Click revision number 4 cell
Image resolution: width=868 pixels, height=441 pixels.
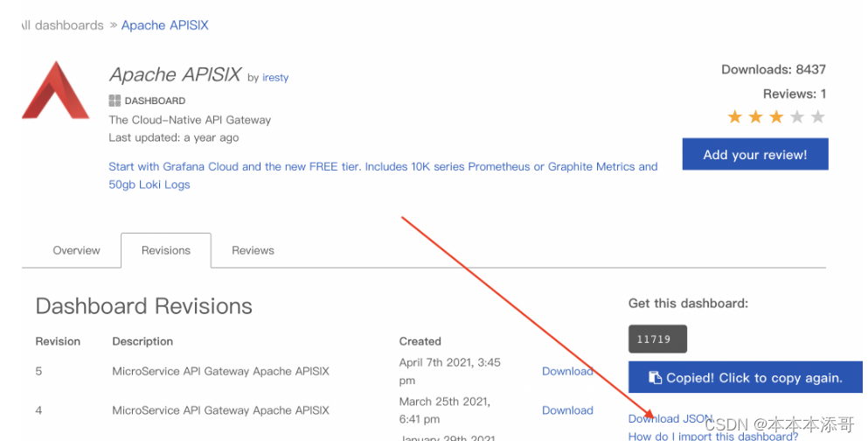[38, 410]
